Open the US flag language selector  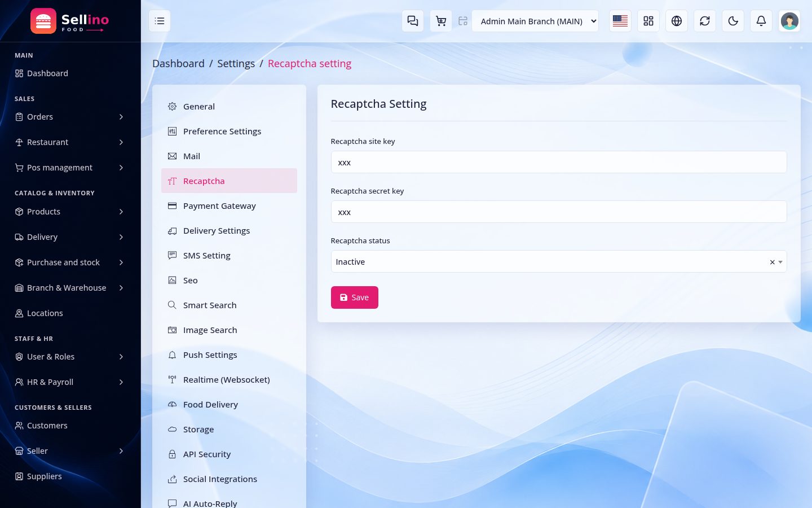(x=620, y=21)
